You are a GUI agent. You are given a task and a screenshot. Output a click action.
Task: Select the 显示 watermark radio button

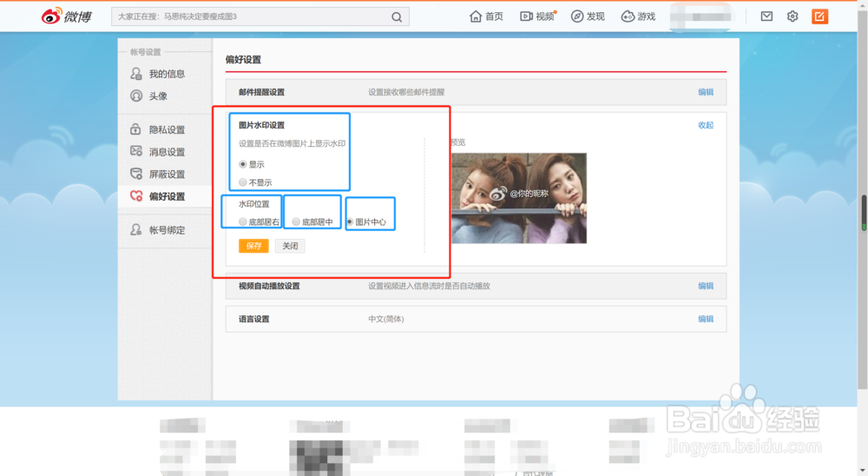(x=242, y=164)
